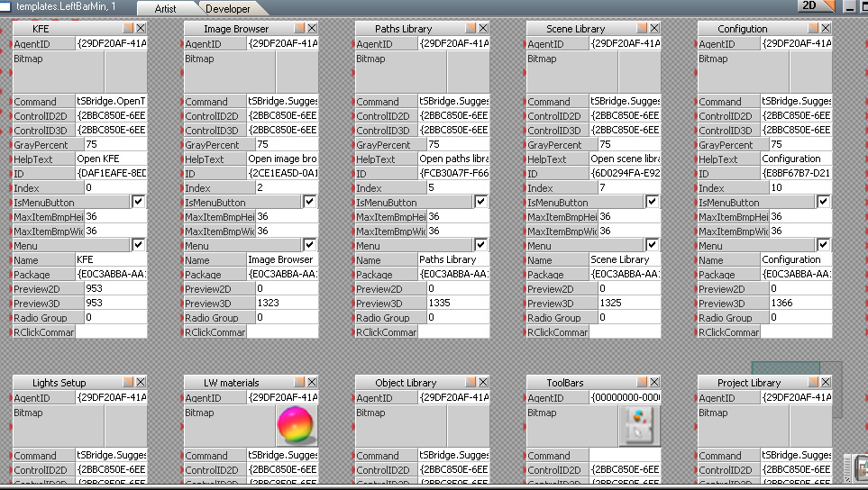Click the orange aspect icon on KFE panel

[128, 28]
